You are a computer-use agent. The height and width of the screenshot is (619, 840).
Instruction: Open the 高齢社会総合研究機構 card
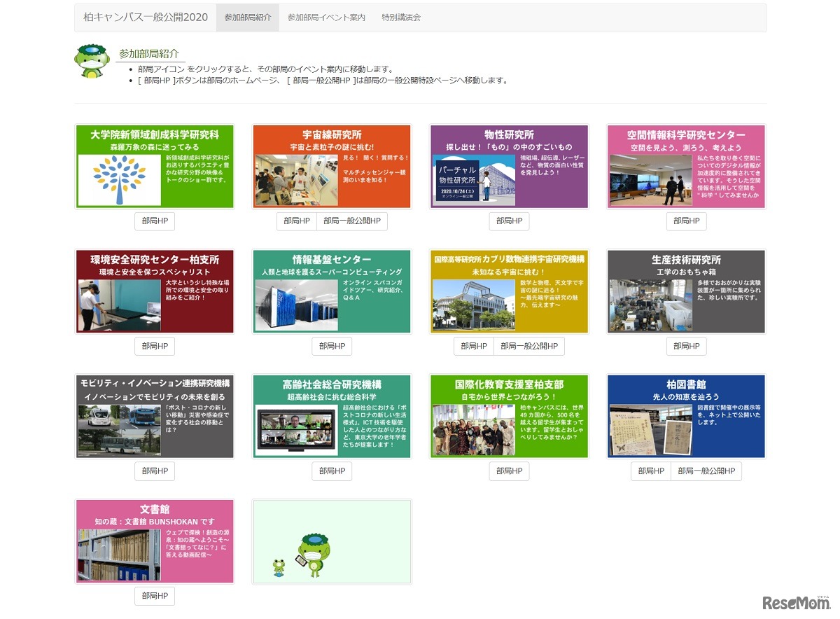332,416
